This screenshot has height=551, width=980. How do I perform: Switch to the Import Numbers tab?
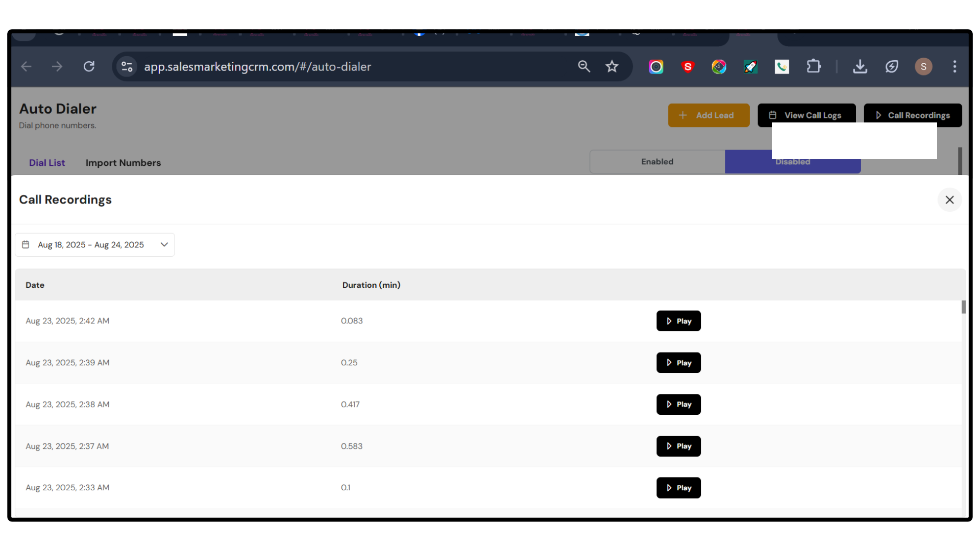point(123,163)
